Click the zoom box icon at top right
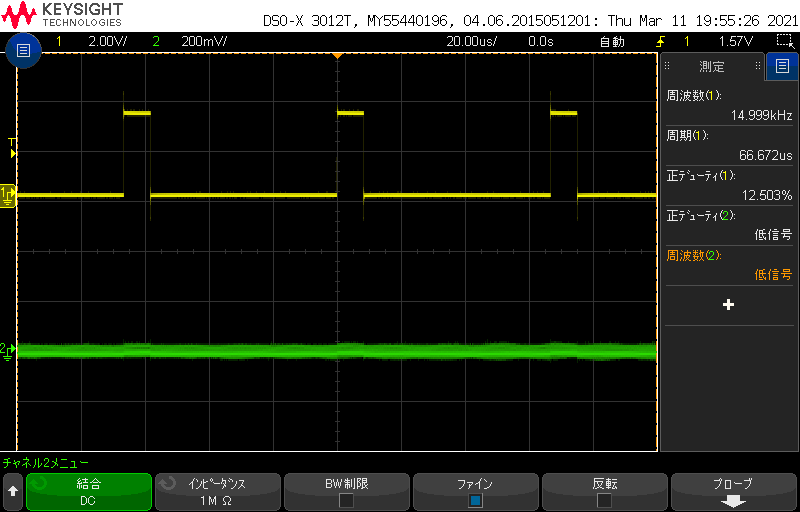The width and height of the screenshot is (800, 512). point(785,41)
